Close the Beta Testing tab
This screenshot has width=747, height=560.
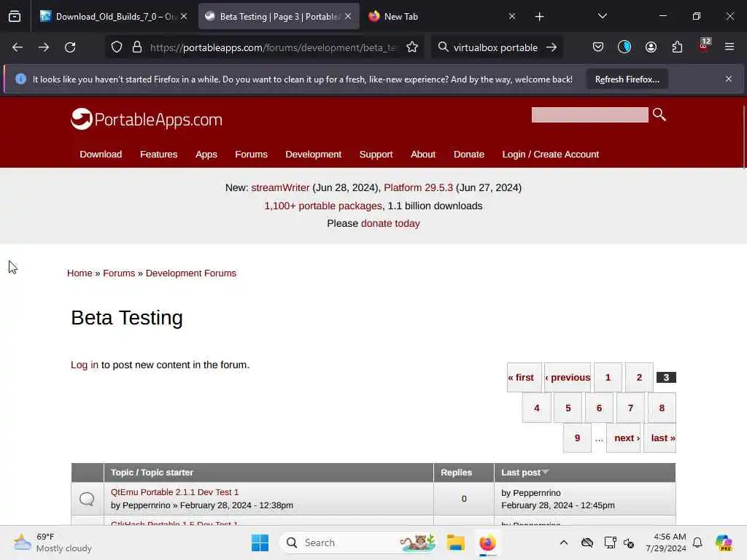348,16
